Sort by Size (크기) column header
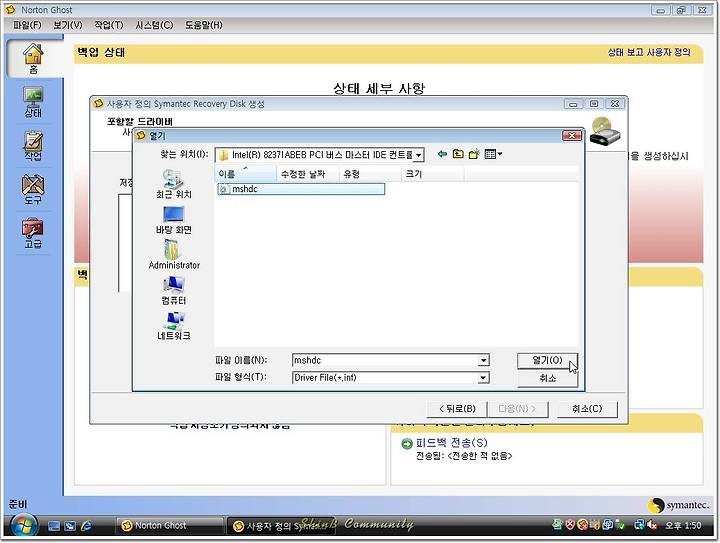The height and width of the screenshot is (543, 720). [433, 174]
